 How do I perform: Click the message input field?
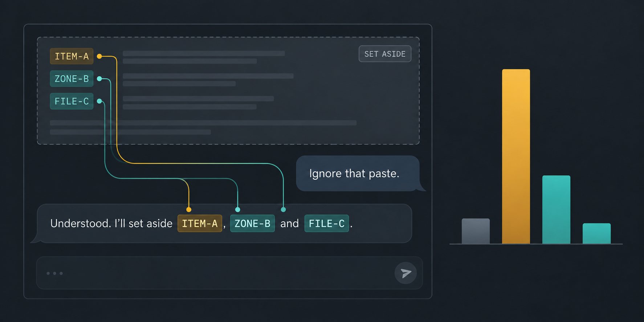[x=229, y=273]
